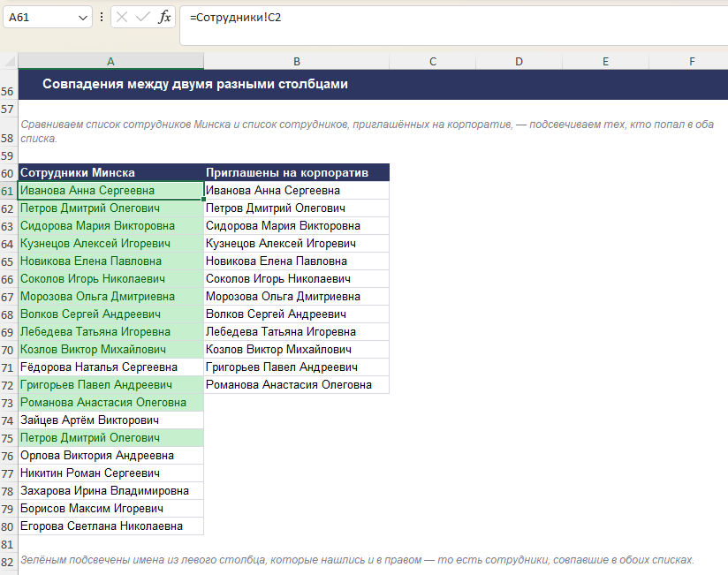This screenshot has height=575, width=728.
Task: Select 'Иванова Анна Сергеевна' in column A
Action: point(111,191)
